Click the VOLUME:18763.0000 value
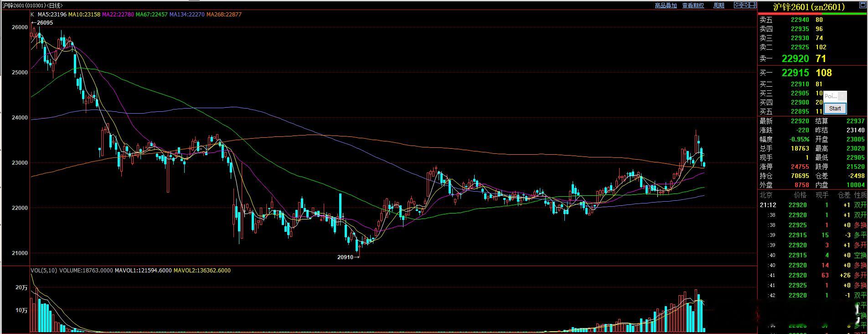 point(86,271)
